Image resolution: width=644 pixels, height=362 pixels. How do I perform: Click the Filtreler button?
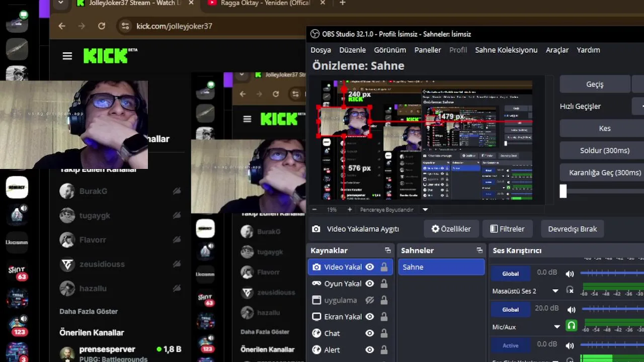[507, 229]
